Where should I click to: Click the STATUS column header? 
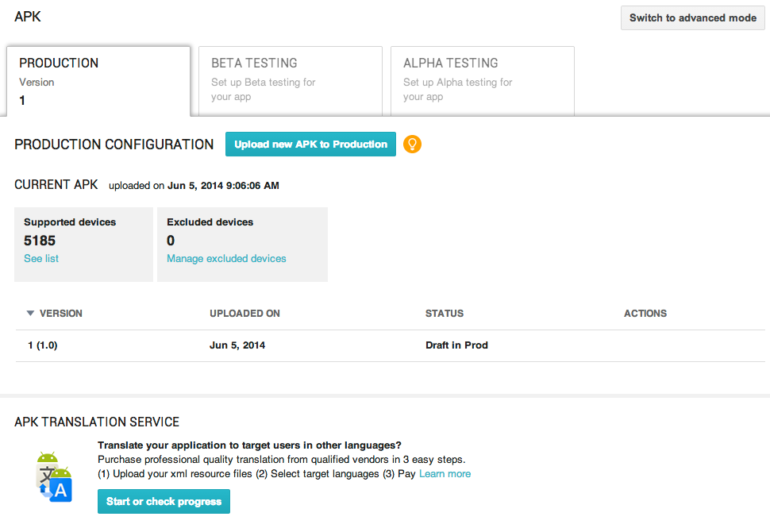(444, 314)
